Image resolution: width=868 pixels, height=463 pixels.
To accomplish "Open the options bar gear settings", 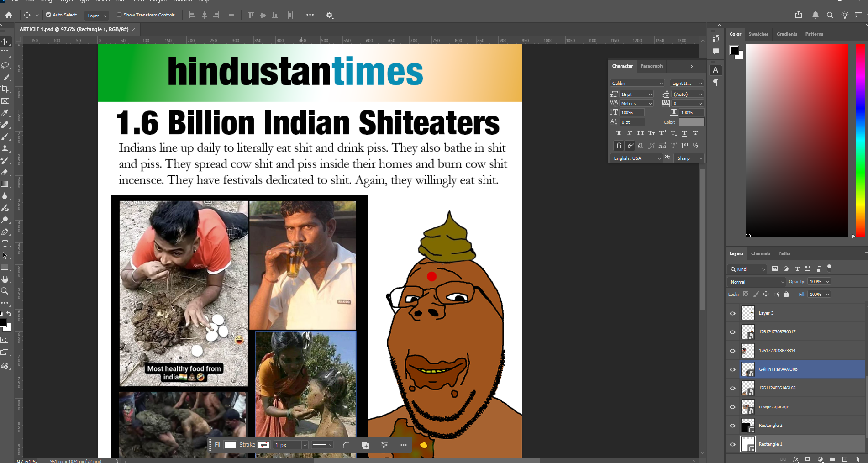I will [x=330, y=15].
